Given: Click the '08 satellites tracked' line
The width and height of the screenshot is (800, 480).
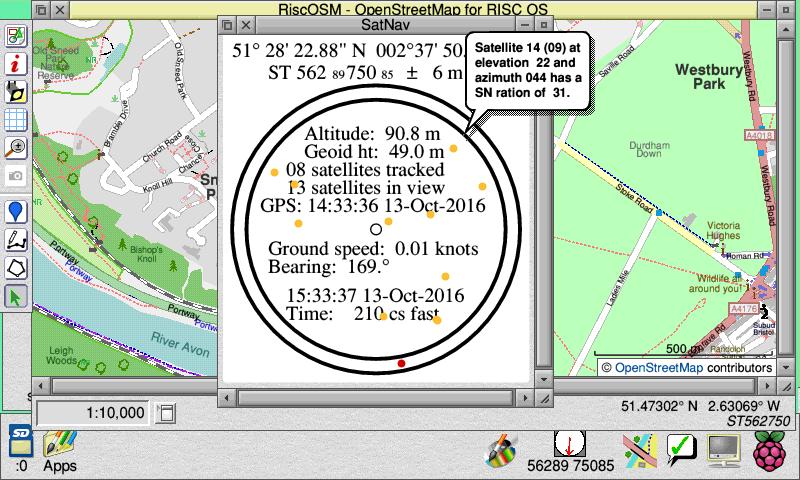Looking at the screenshot, I should pyautogui.click(x=365, y=169).
